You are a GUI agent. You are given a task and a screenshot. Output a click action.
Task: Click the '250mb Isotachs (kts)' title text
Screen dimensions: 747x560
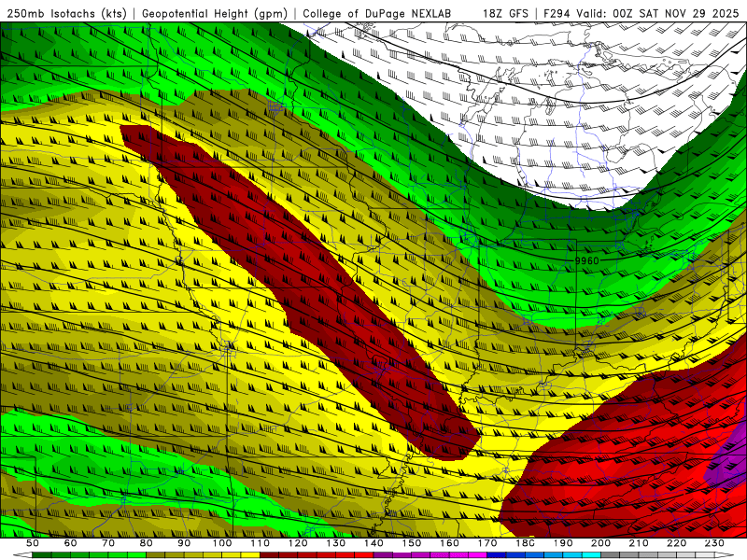click(x=66, y=14)
